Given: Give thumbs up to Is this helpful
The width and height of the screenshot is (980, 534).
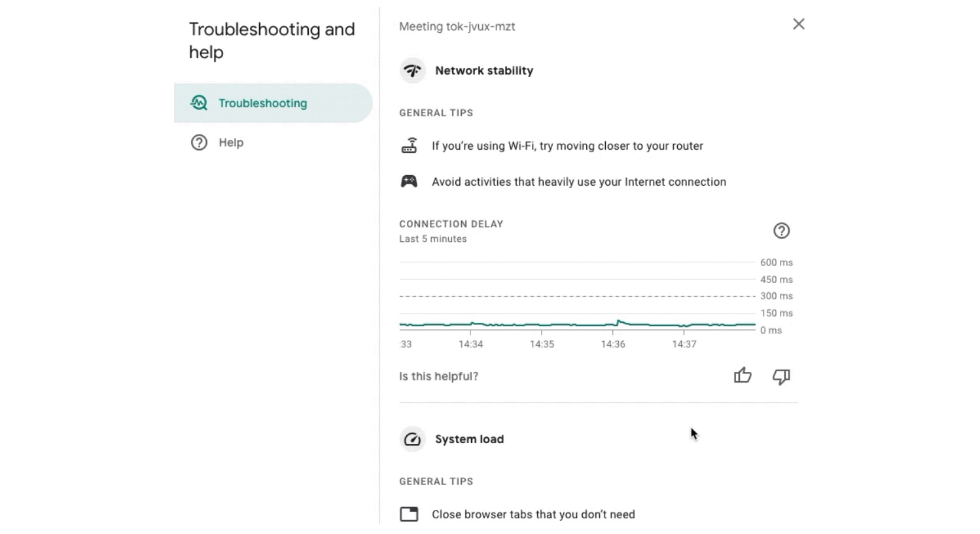Looking at the screenshot, I should pyautogui.click(x=743, y=376).
